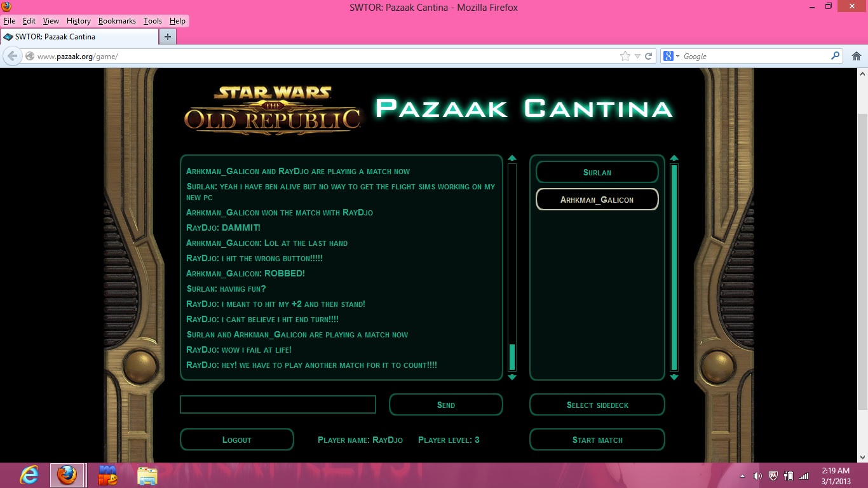Open new tab with plus button
The height and width of the screenshot is (488, 868).
(168, 37)
